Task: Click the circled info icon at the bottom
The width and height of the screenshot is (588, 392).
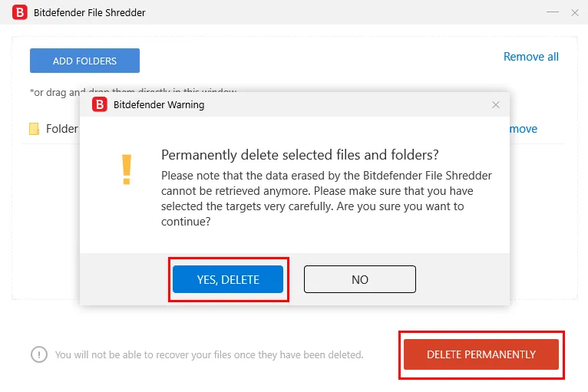Action: [x=39, y=354]
